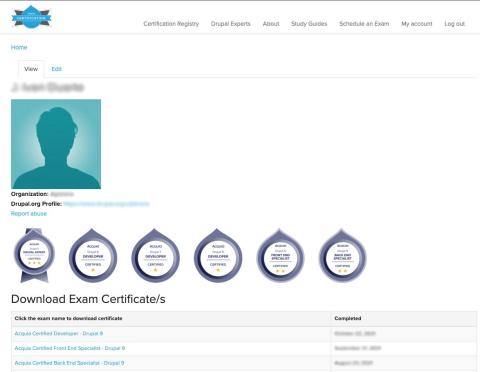Click the profile avatar picture
Screen dimensions: 480x372
click(56, 144)
